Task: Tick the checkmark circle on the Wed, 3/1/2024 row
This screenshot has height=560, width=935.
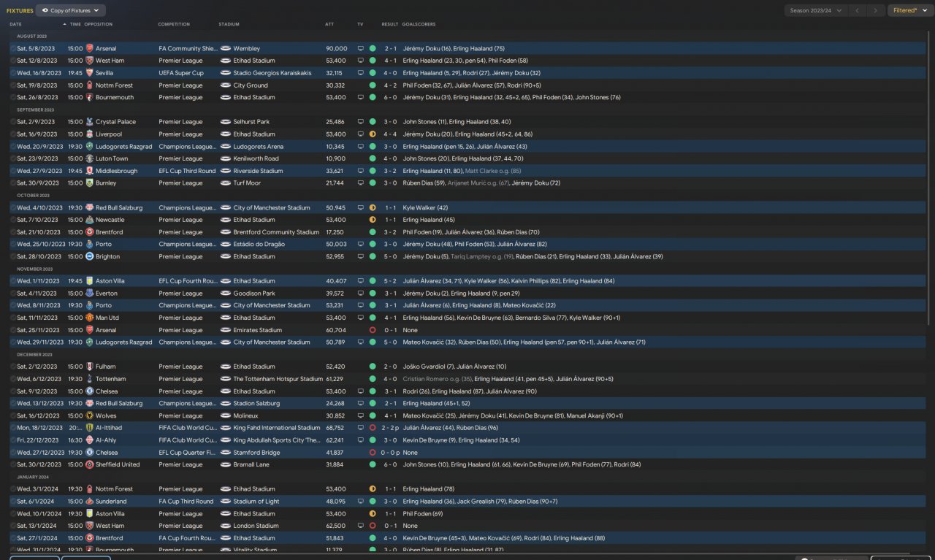Action: point(13,489)
